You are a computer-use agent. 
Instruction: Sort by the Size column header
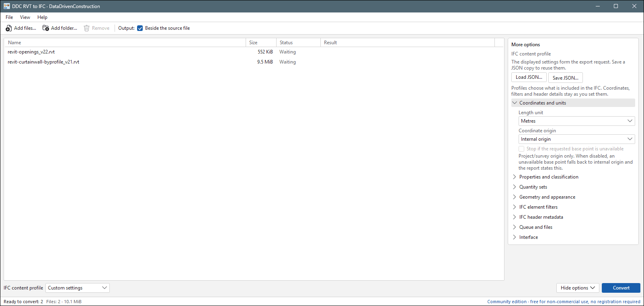(x=261, y=43)
